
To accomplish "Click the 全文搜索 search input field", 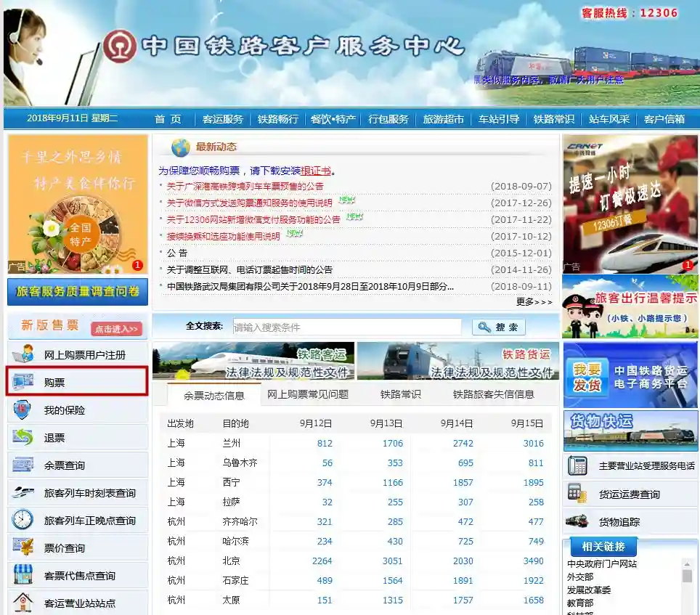I will point(347,327).
